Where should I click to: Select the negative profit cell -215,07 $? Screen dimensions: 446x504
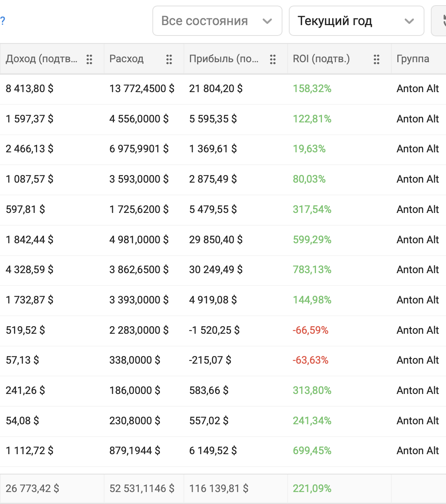pos(210,360)
